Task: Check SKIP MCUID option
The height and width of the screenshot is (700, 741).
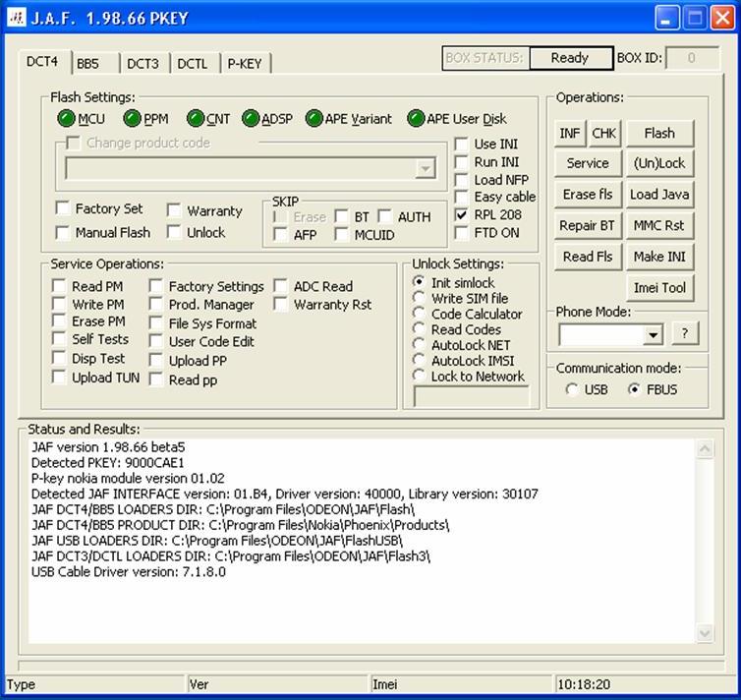Action: (341, 234)
